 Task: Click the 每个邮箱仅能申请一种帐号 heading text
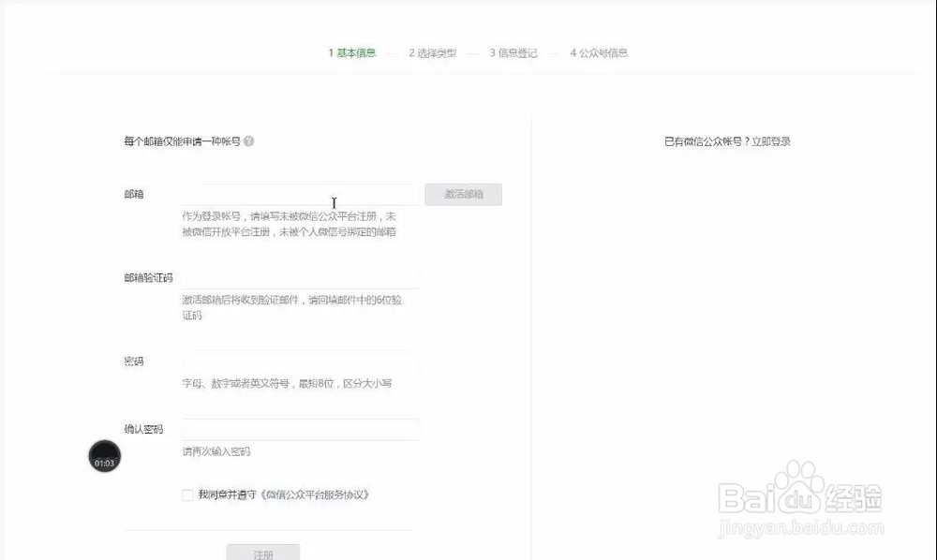tap(183, 140)
